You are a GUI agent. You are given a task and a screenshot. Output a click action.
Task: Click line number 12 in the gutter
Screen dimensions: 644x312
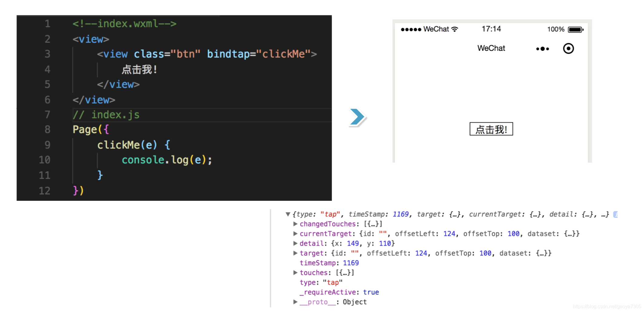pyautogui.click(x=45, y=191)
